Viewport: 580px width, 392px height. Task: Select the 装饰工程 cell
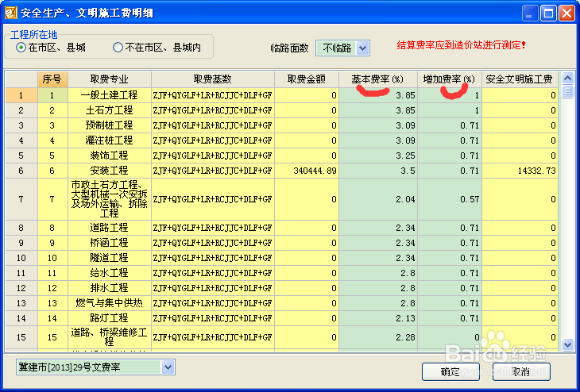110,156
